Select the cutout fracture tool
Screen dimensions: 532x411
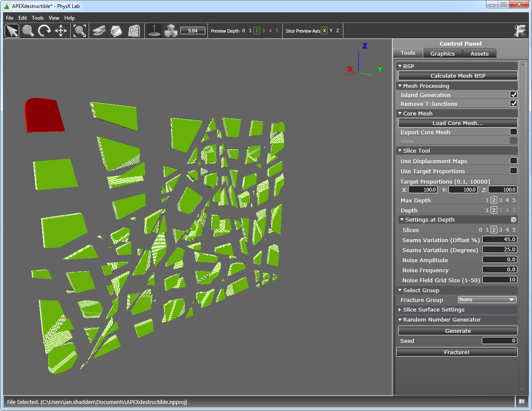tap(117, 30)
